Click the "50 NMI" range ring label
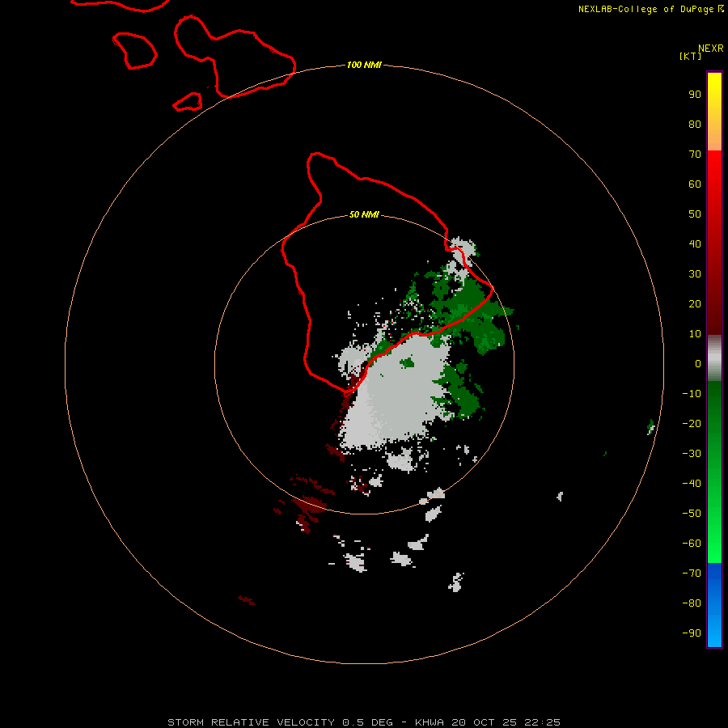This screenshot has height=728, width=728. 364,214
